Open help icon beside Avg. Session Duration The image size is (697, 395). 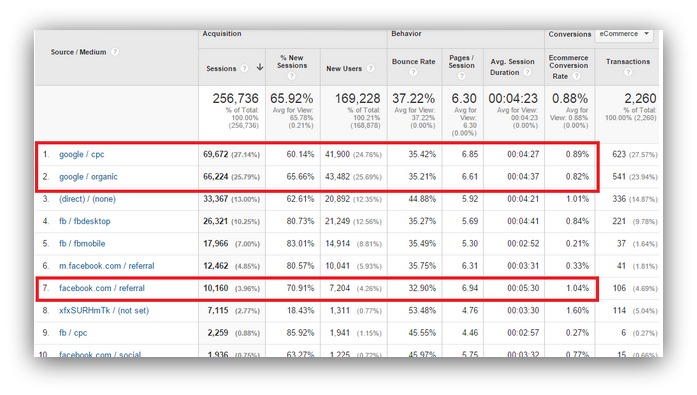(527, 72)
